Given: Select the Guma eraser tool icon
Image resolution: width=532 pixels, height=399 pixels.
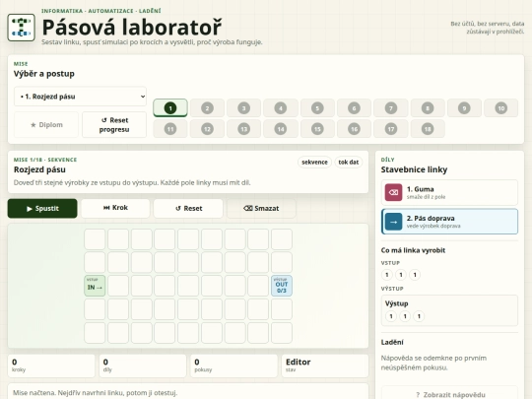Looking at the screenshot, I should coord(393,193).
